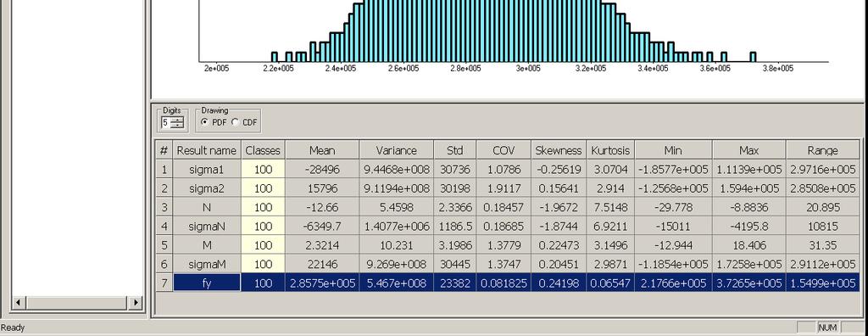
Task: Select the CDF drawing radio button
Action: [235, 122]
